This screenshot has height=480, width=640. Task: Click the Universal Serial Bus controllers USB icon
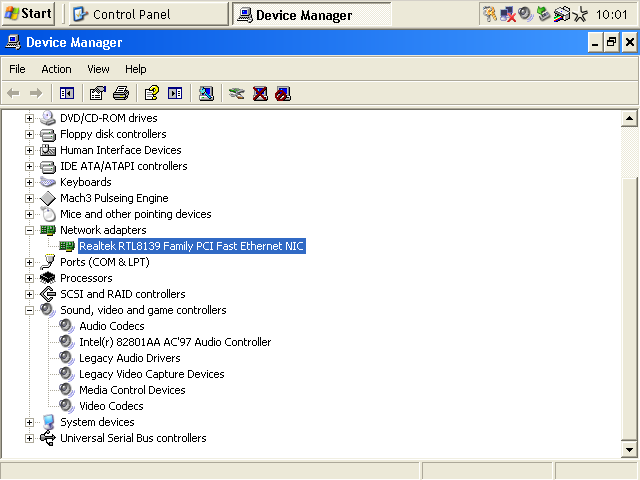pyautogui.click(x=48, y=438)
